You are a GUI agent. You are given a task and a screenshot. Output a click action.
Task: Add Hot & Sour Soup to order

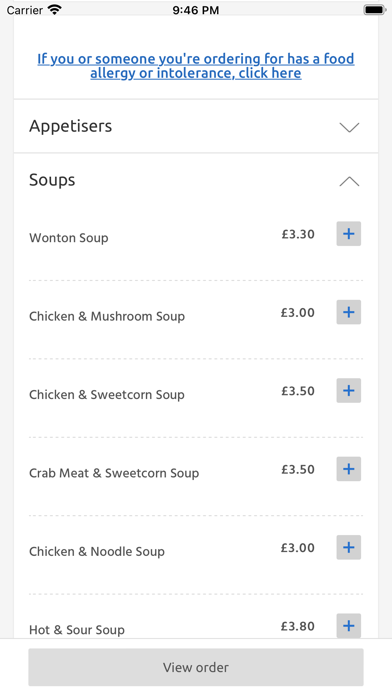click(348, 626)
